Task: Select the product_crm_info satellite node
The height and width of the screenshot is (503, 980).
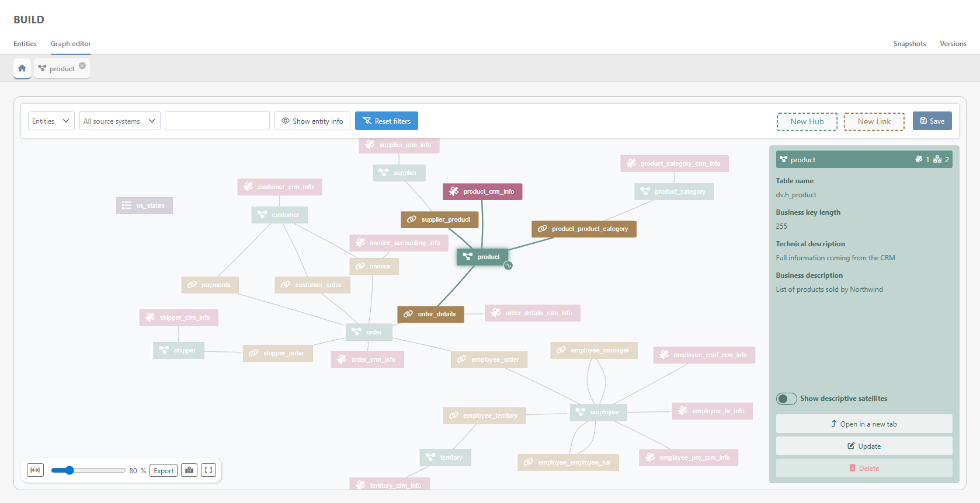Action: pos(482,191)
